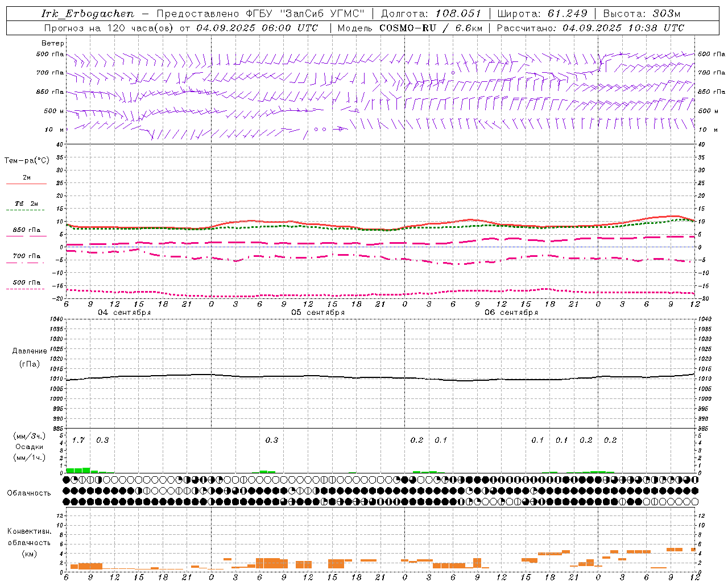Click the Td 2м dew point legend entry
Screen dimensions: 728x582
click(27, 203)
